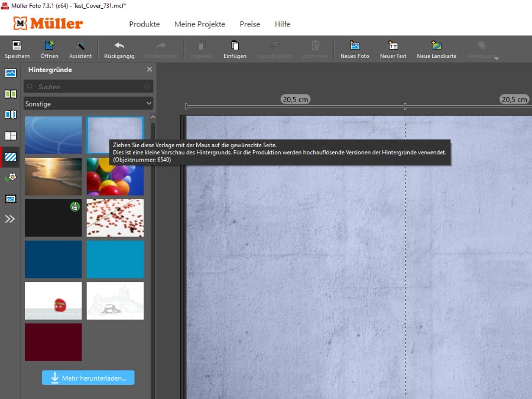The image size is (532, 399).
Task: Open the cliparts flower sidebar icon
Action: (11, 177)
